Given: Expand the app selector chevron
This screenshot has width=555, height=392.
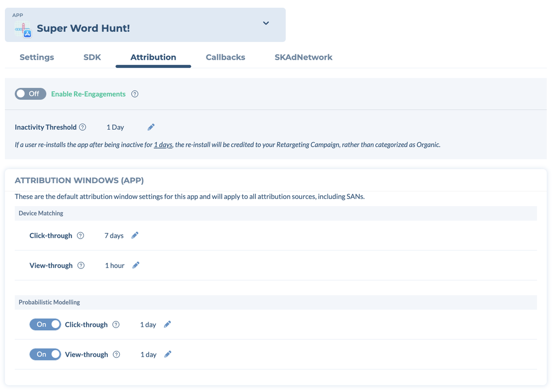Looking at the screenshot, I should (x=266, y=23).
